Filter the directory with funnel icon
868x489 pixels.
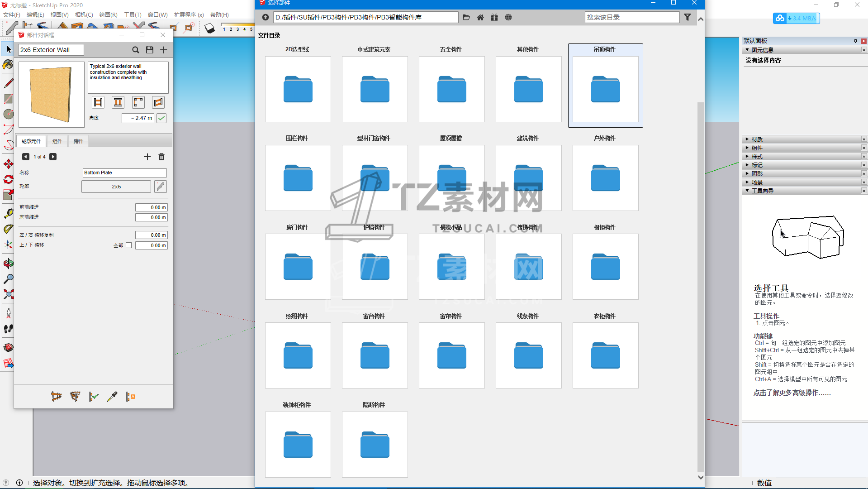pyautogui.click(x=688, y=17)
